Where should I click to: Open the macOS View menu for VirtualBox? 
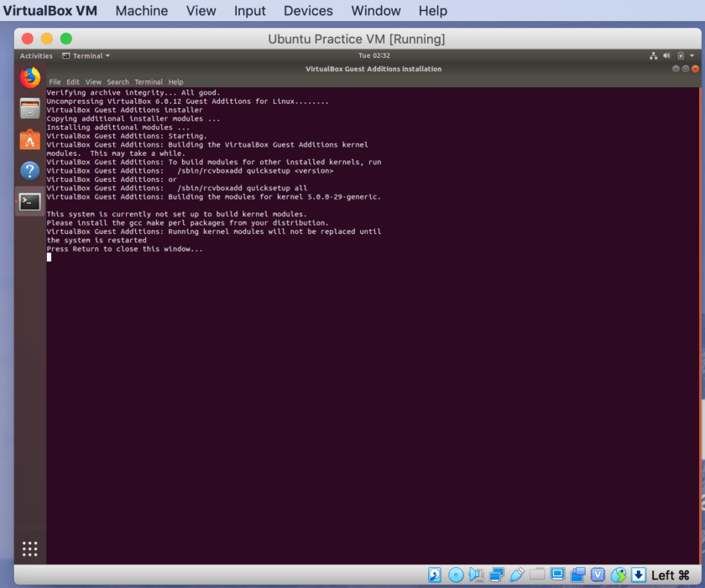click(x=201, y=11)
